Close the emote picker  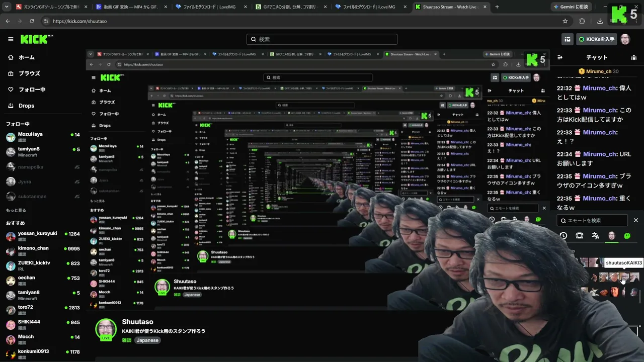(x=636, y=220)
